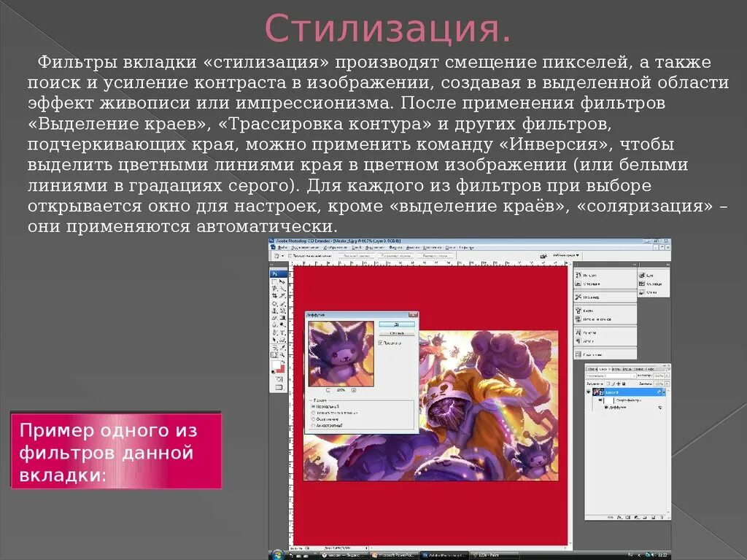Screen dimensions: 747x560
Task: Open the Редактирование menu
Action: (x=305, y=248)
